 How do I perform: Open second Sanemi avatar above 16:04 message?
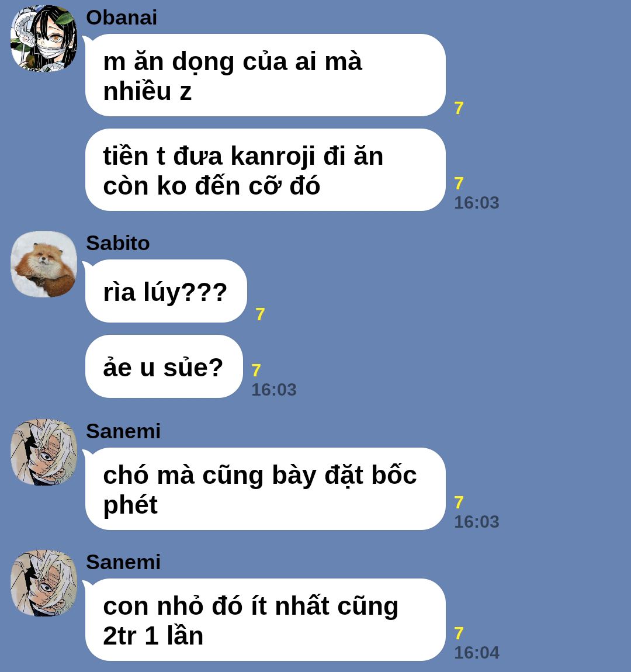(x=44, y=583)
